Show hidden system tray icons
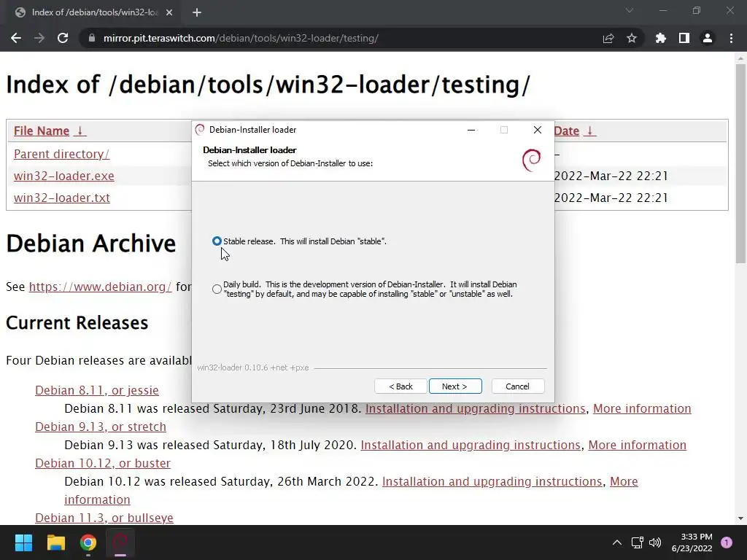The width and height of the screenshot is (747, 560). pos(617,542)
